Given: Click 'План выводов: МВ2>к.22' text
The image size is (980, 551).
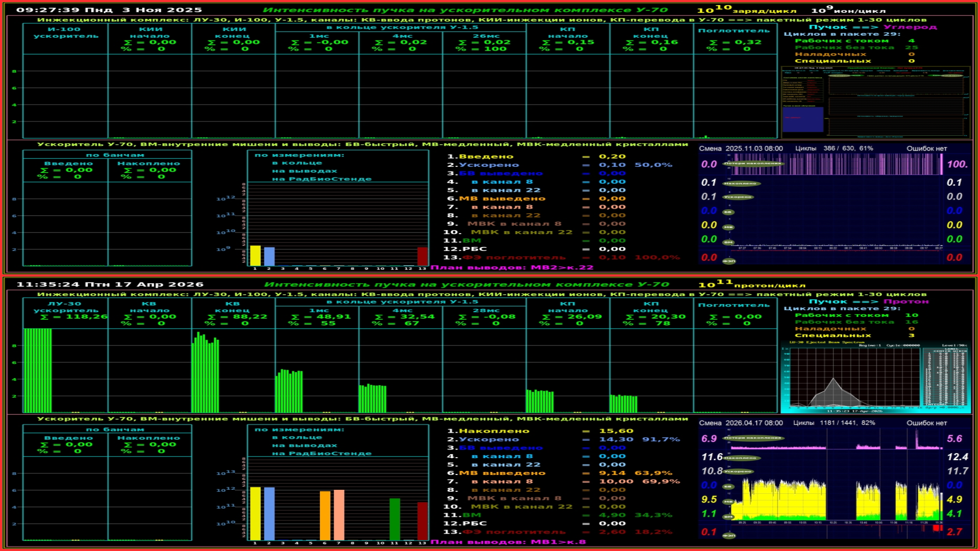Looking at the screenshot, I should tap(511, 267).
